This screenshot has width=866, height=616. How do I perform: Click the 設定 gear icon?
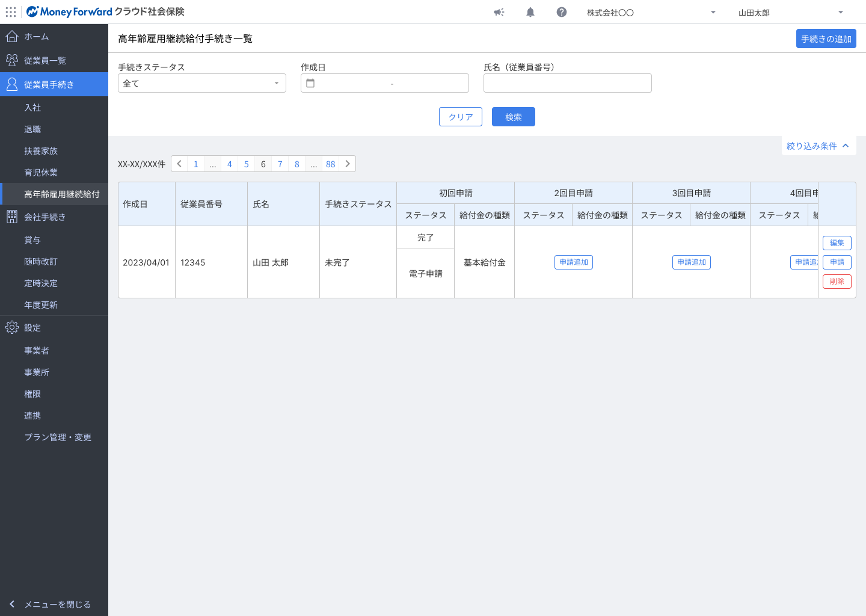click(x=11, y=327)
